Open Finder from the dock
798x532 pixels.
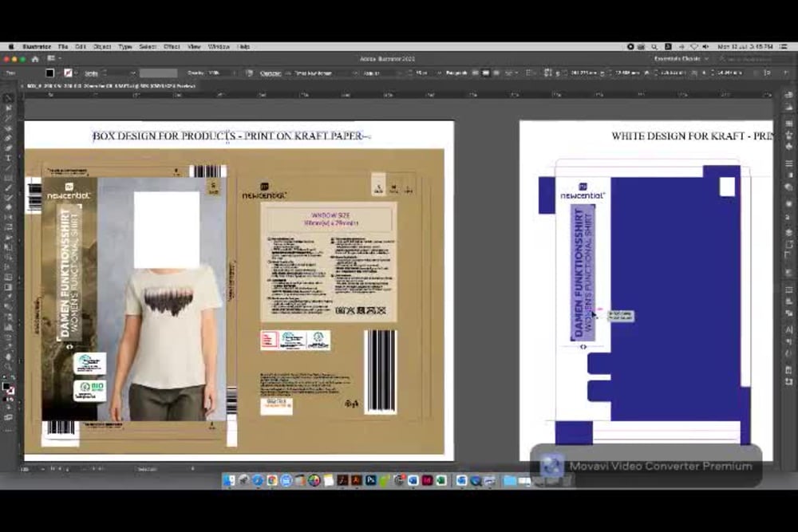[x=229, y=479]
